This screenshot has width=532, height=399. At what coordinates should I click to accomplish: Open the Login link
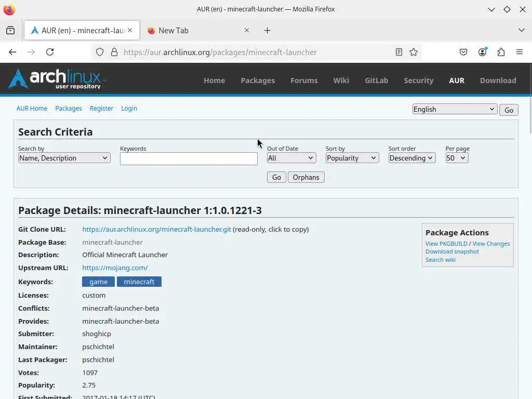(x=129, y=108)
